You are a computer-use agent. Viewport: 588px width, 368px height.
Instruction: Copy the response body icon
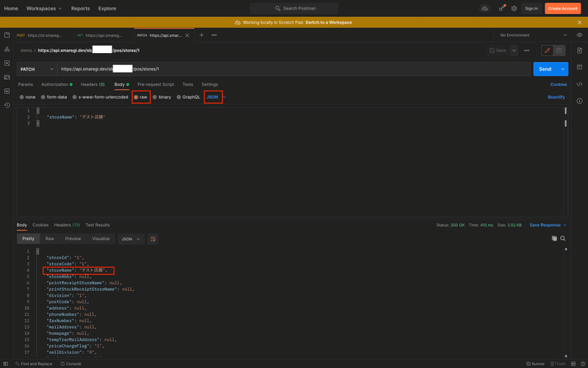click(x=554, y=238)
